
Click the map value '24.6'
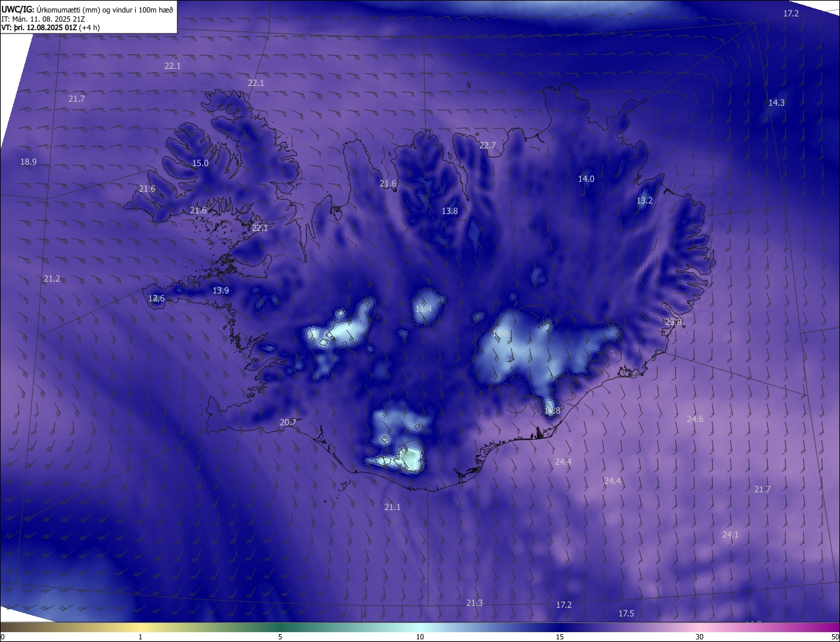tap(695, 419)
